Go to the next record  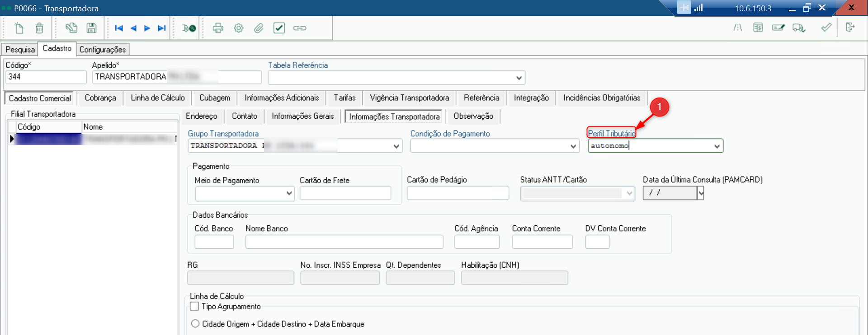point(147,28)
